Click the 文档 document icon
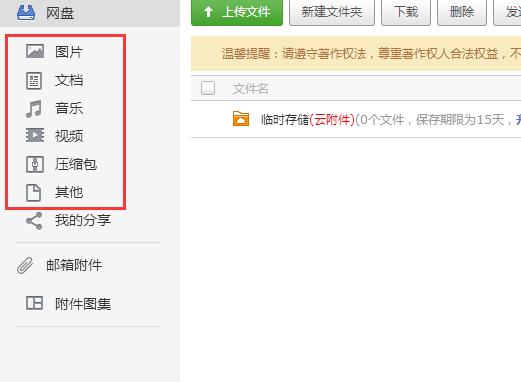Screen dimensions: 521x382 pyautogui.click(x=34, y=81)
